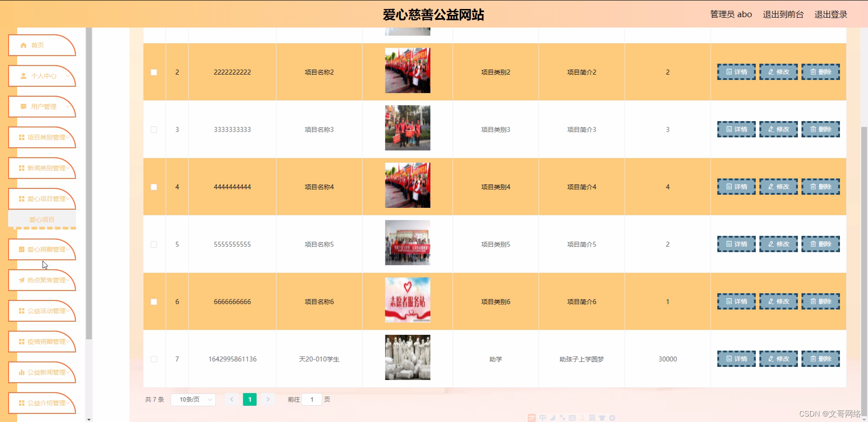Open 用户管理 via its chat bubble icon

tap(23, 107)
